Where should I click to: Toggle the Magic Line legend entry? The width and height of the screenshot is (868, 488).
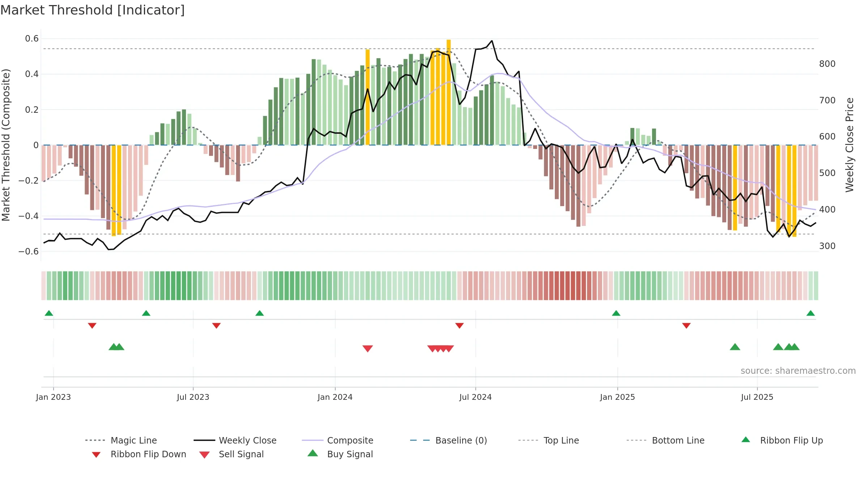pyautogui.click(x=121, y=440)
